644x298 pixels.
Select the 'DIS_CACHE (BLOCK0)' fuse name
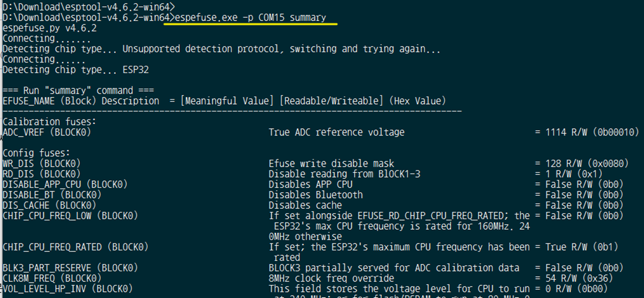click(x=49, y=205)
